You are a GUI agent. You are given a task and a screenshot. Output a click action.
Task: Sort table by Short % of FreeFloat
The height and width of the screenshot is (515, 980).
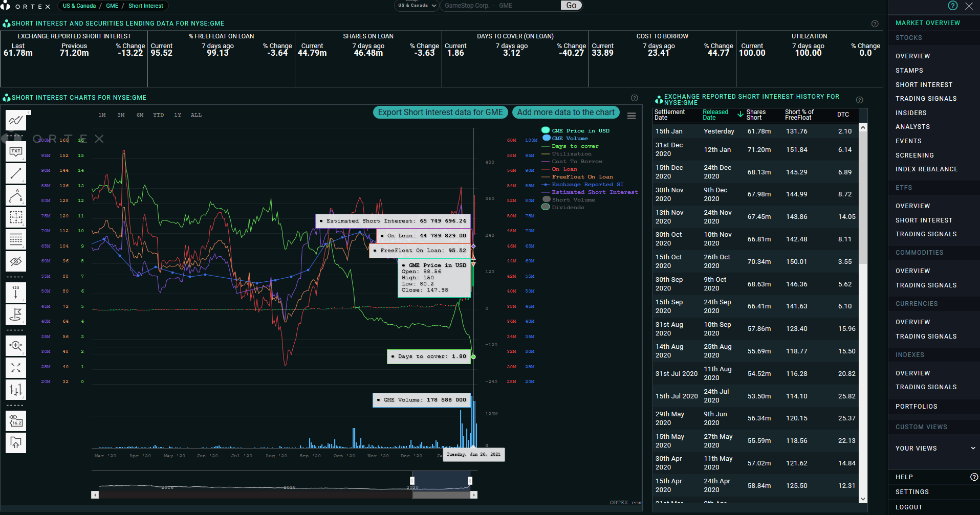point(799,115)
